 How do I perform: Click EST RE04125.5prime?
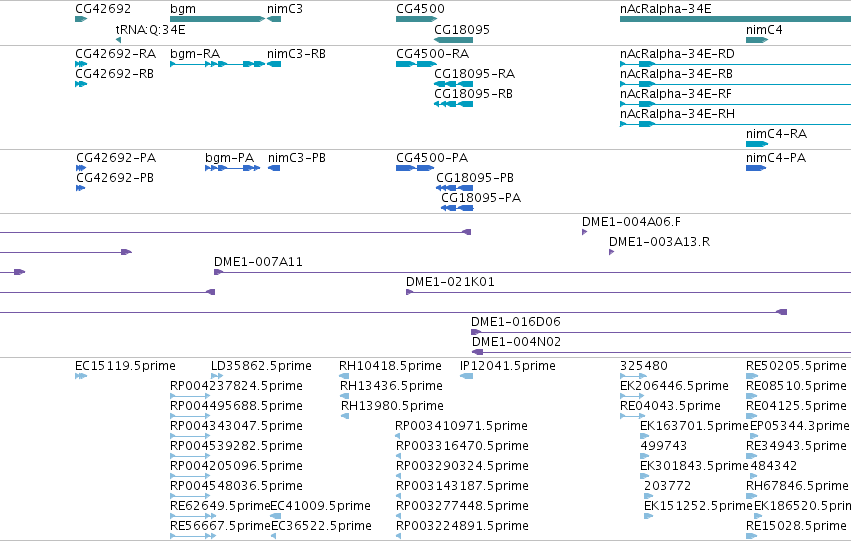click(x=796, y=406)
